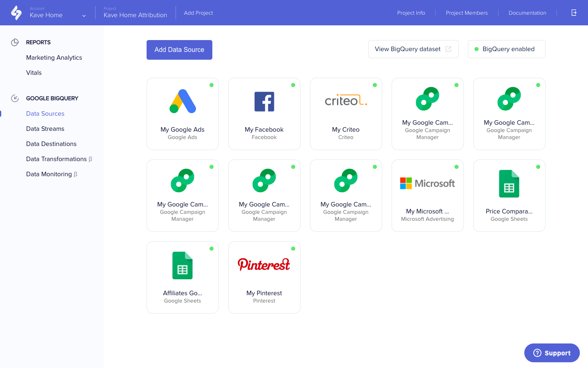Click the Price Compara... card title
588x368 pixels.
pyautogui.click(x=509, y=211)
